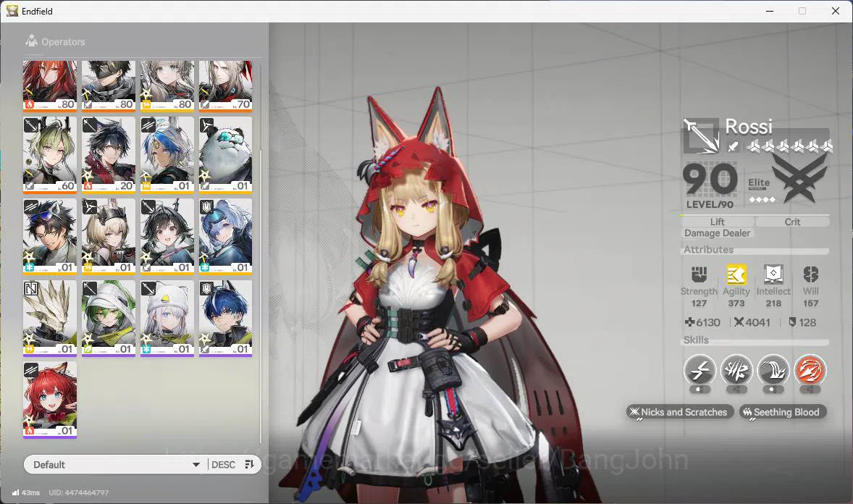Minimize the Endfield window
The image size is (853, 504).
point(770,11)
